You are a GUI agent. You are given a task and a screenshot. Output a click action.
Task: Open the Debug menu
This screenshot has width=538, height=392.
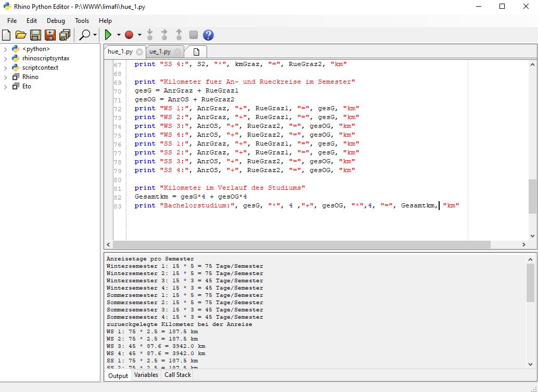pyautogui.click(x=55, y=21)
